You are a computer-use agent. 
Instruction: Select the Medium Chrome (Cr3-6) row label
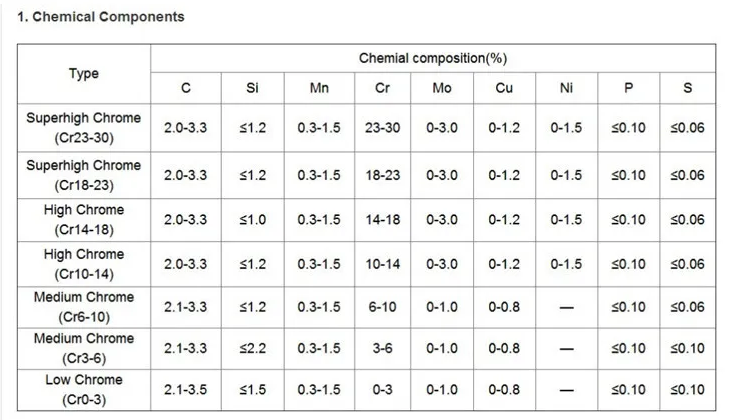[84, 348]
